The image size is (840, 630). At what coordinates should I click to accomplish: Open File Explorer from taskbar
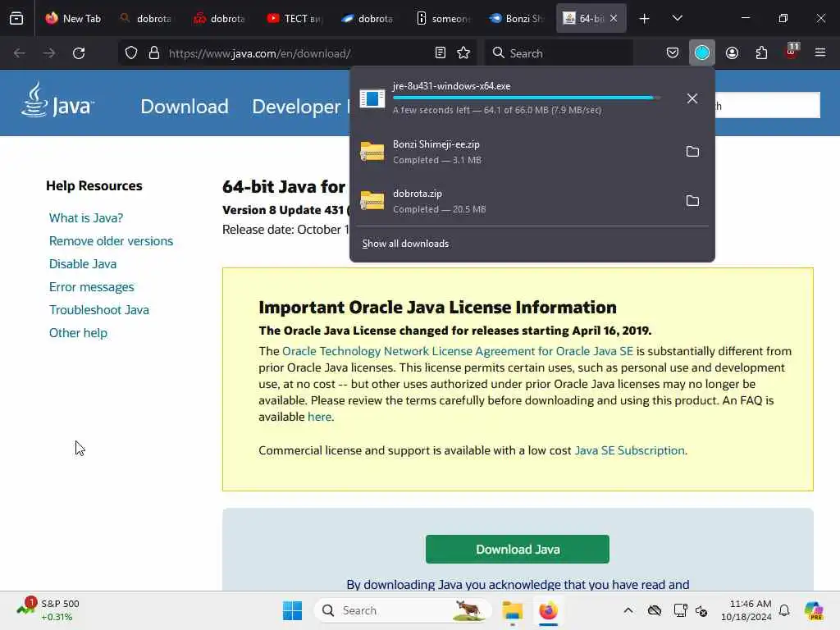512,610
